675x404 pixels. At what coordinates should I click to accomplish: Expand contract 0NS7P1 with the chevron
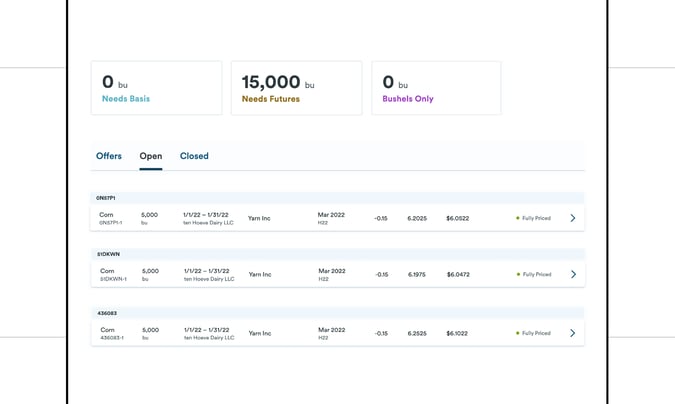click(x=573, y=218)
